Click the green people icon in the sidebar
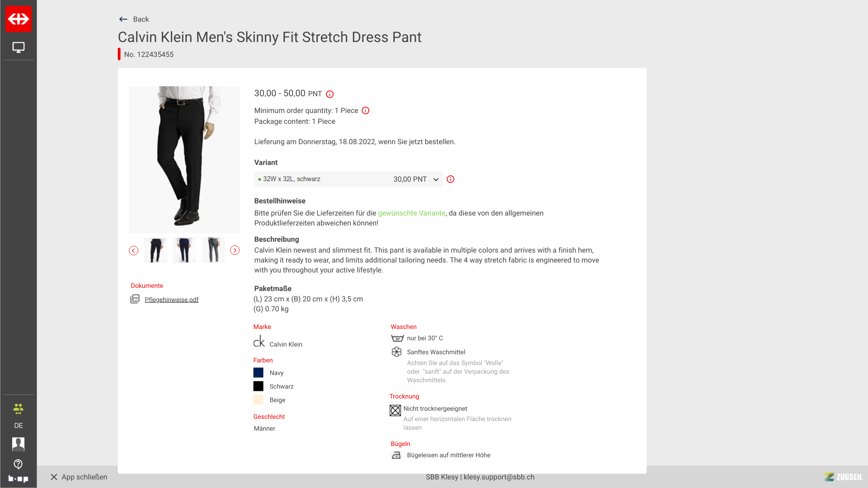The image size is (868, 488). (x=18, y=409)
